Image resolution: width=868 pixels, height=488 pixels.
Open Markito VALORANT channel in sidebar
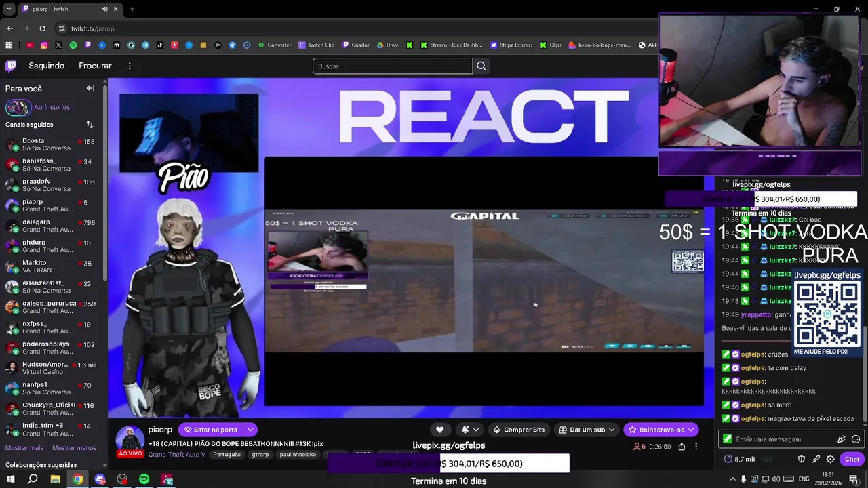pos(53,266)
